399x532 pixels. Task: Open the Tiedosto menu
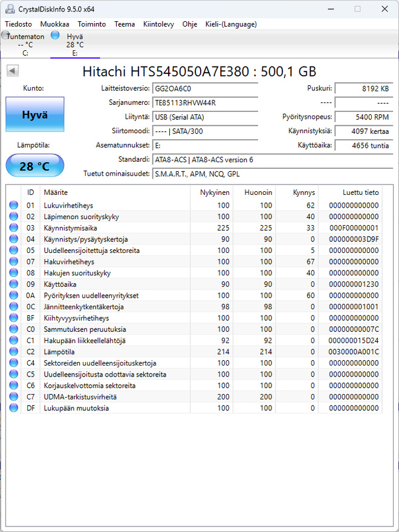[x=18, y=24]
